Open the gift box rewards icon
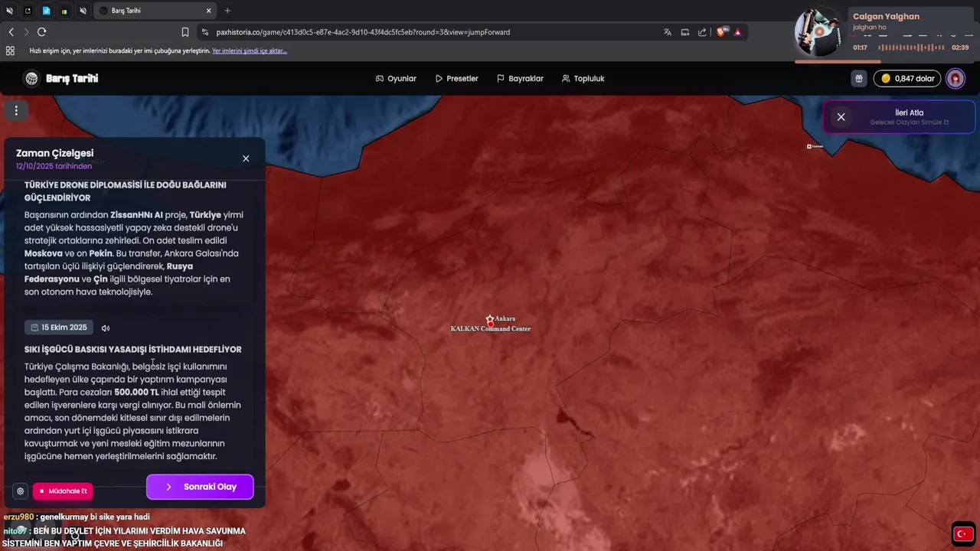980x551 pixels. point(859,78)
